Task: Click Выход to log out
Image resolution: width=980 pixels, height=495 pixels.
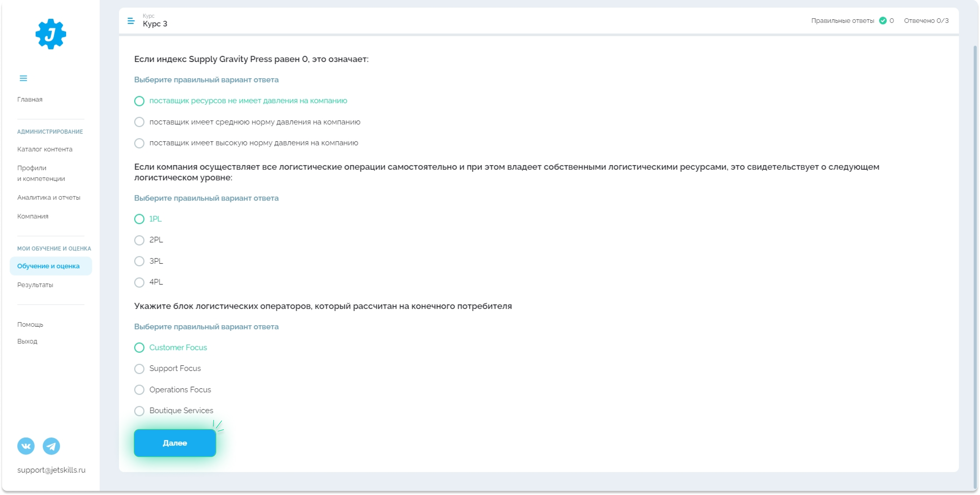Action: click(x=27, y=341)
